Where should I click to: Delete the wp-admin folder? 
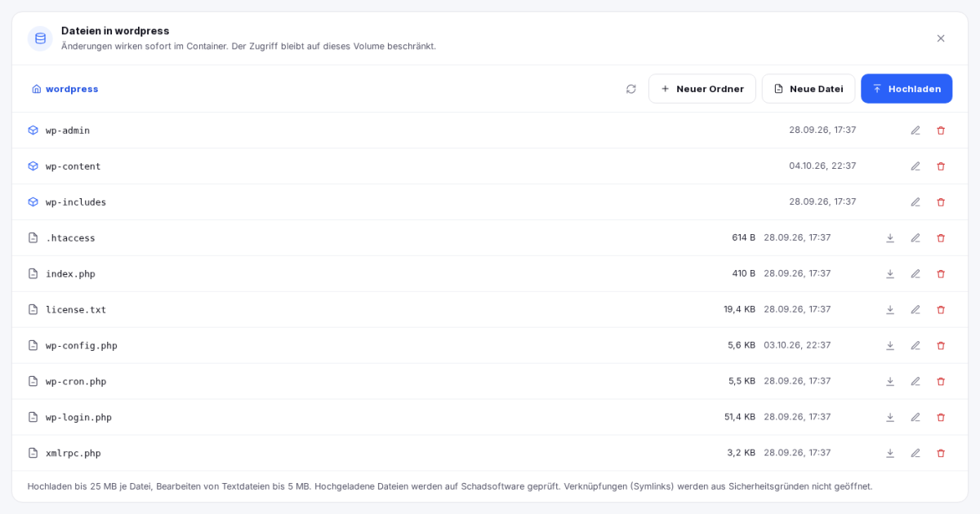(941, 131)
